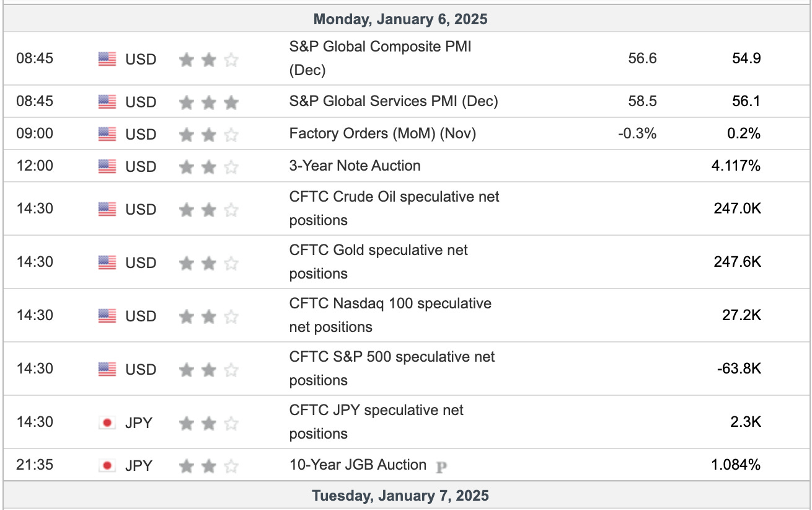Screen dimensions: 812x510
Task: Click the star rating for Factory Orders
Action: coord(209,134)
